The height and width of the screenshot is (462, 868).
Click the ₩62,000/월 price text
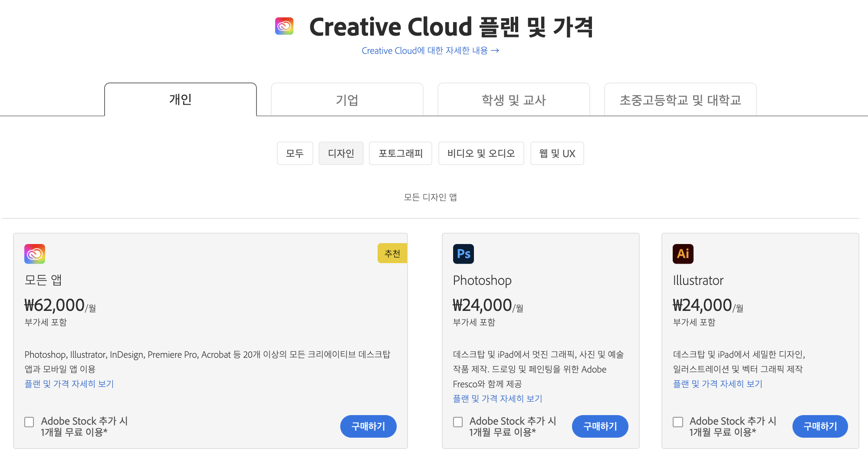[x=60, y=305]
